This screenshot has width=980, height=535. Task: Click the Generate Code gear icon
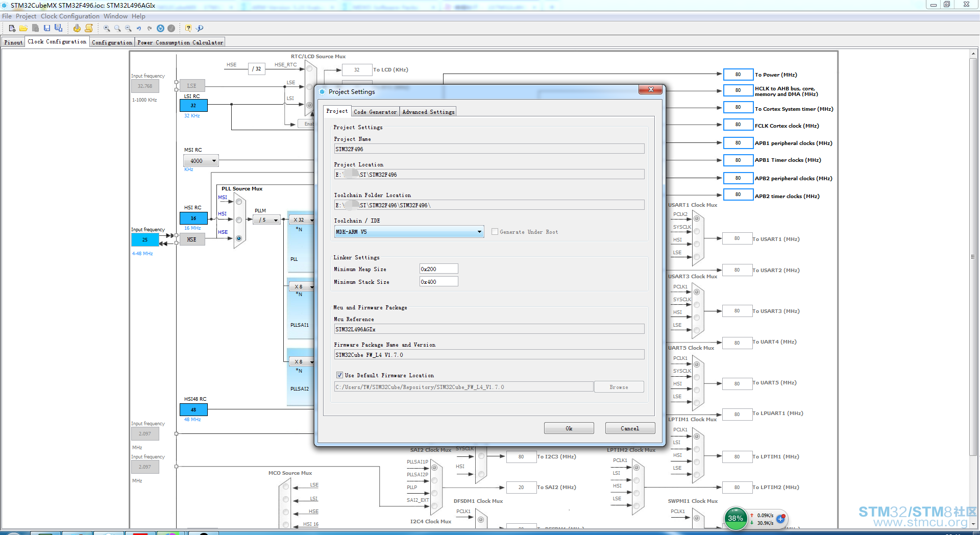pos(77,28)
